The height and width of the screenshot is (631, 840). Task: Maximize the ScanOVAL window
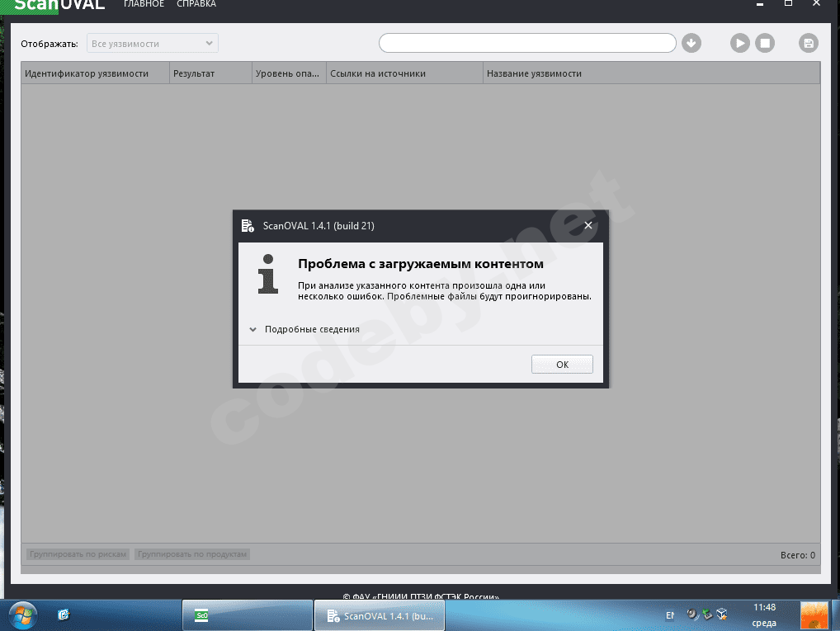tap(788, 3)
